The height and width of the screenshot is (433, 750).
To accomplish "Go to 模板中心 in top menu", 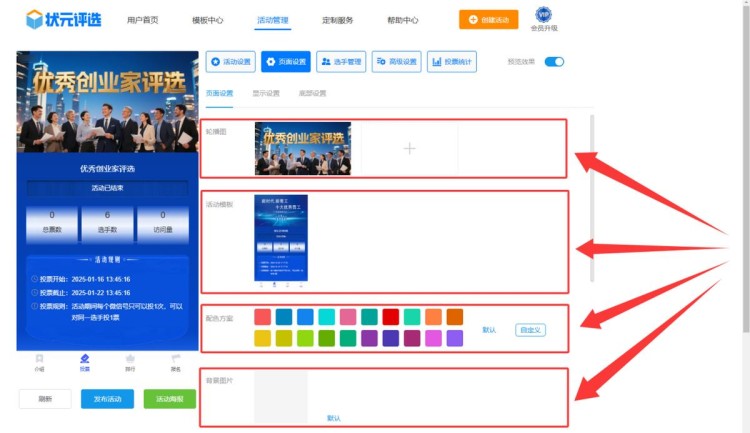I will tap(208, 20).
